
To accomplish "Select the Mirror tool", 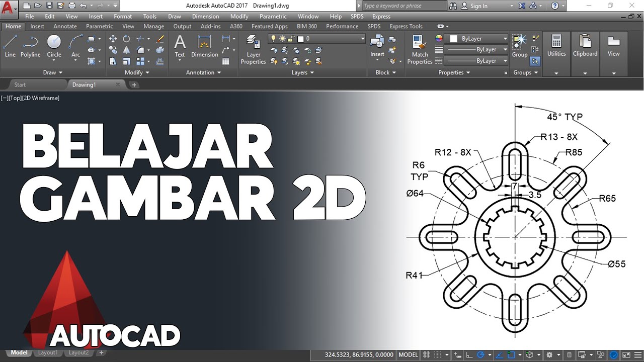I will pos(127,50).
